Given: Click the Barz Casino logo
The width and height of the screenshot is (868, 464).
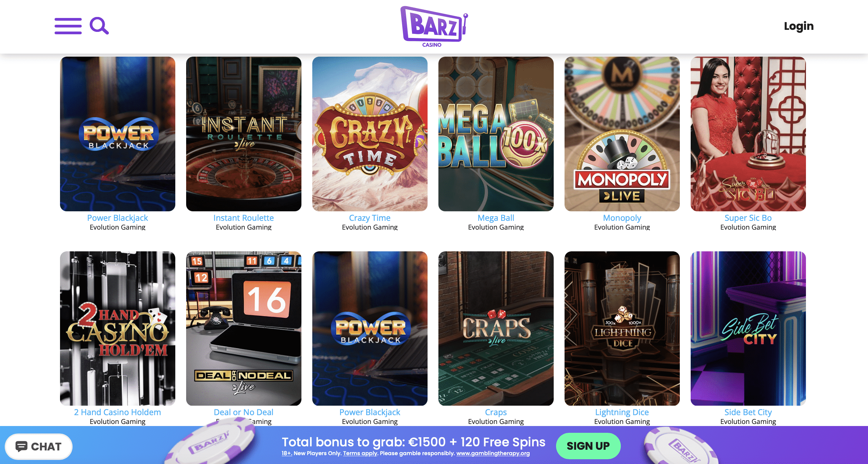Looking at the screenshot, I should click(x=434, y=26).
